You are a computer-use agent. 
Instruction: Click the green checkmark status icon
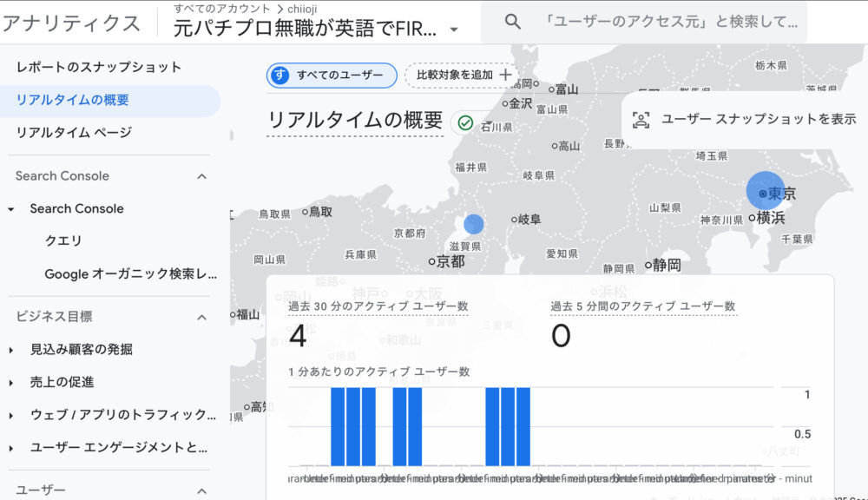(x=465, y=122)
